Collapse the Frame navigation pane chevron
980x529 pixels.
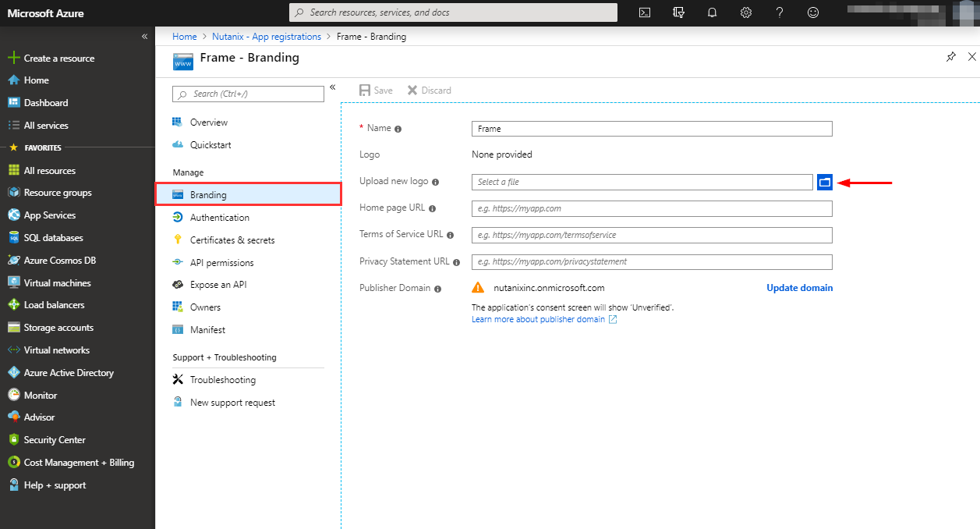coord(333,87)
